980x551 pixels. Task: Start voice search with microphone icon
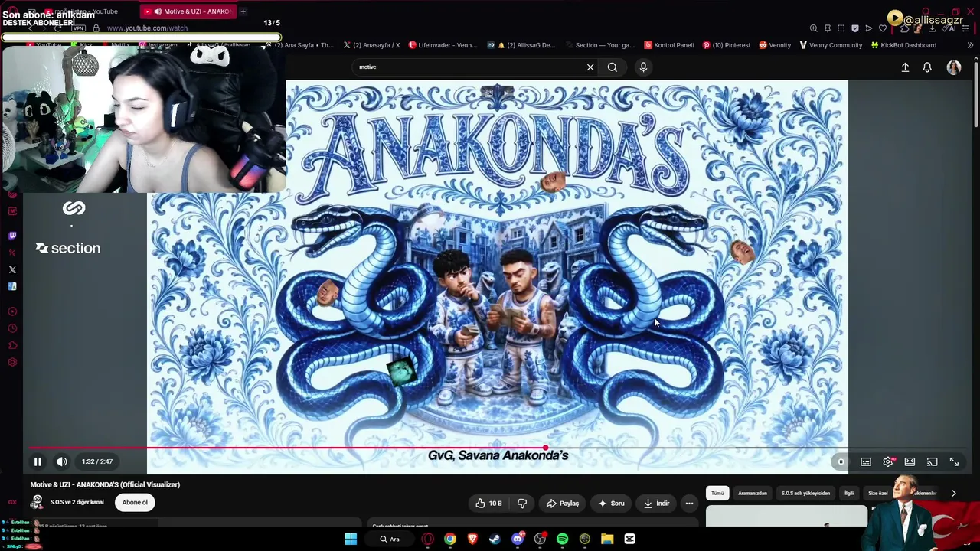[643, 67]
